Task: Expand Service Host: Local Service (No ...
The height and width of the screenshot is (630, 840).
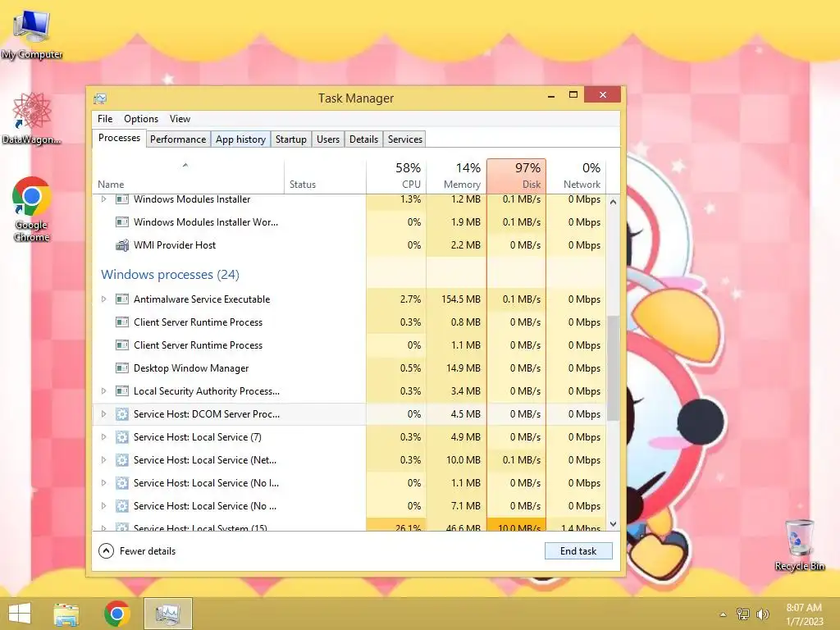Action: (x=104, y=506)
